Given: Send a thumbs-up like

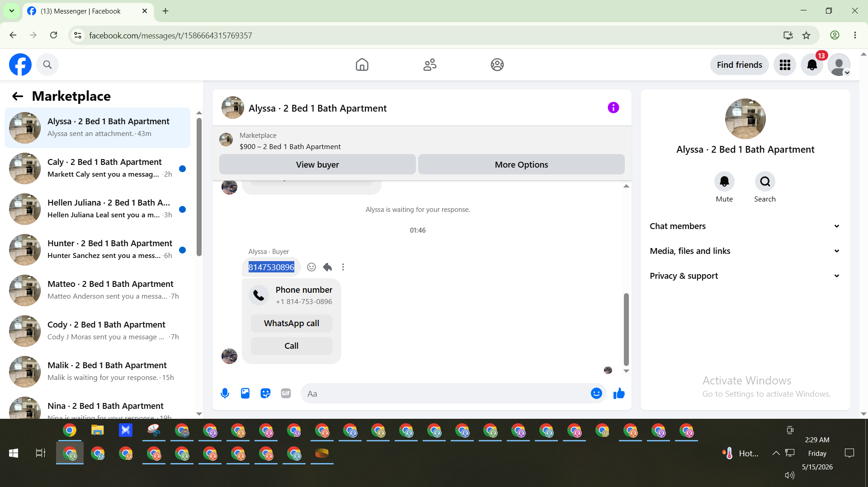Looking at the screenshot, I should 619,393.
